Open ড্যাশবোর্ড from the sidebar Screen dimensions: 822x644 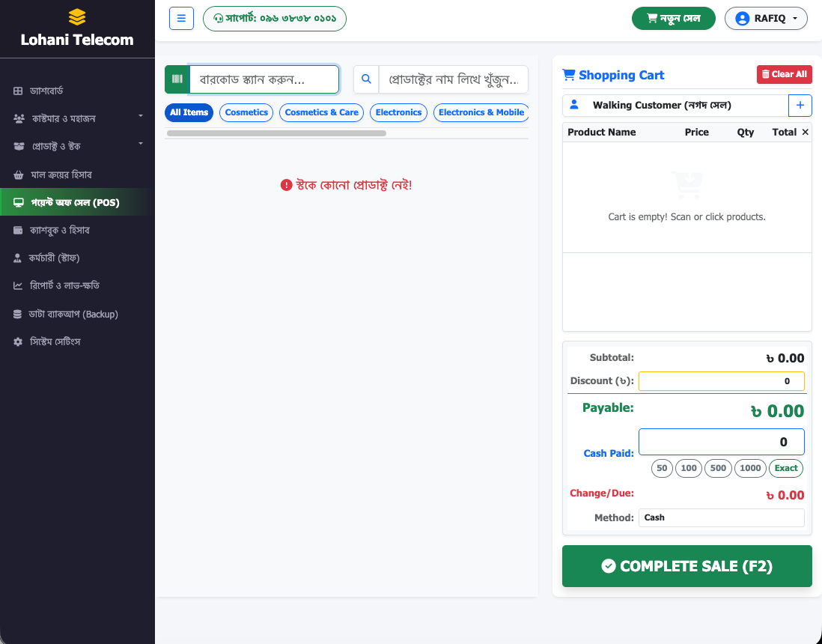(78, 91)
